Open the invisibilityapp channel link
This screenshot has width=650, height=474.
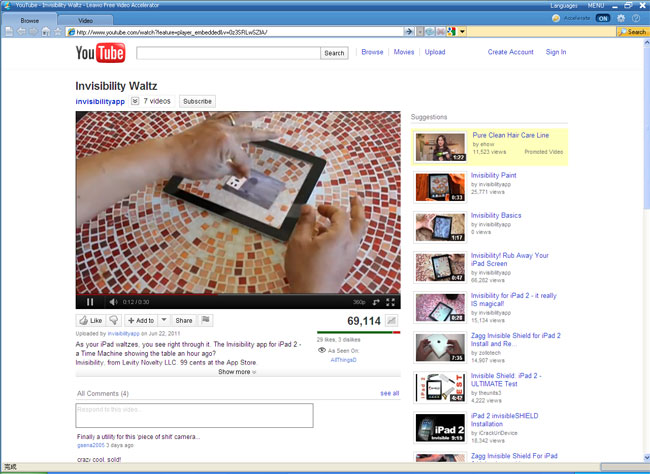click(x=100, y=102)
